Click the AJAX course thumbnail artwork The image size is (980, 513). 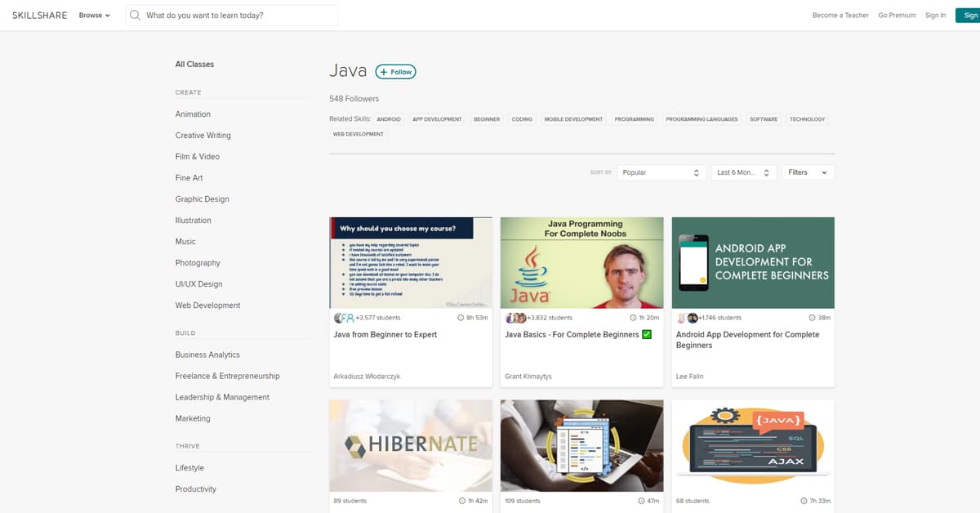(752, 445)
